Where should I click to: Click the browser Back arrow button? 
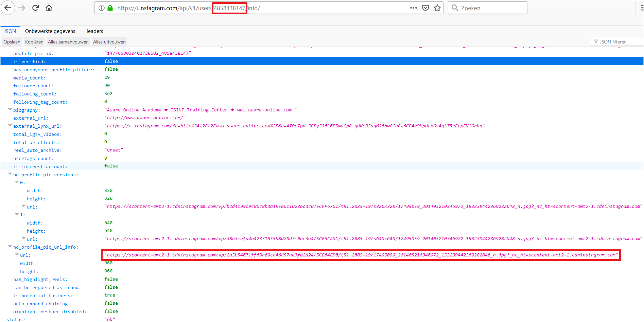coord(8,8)
